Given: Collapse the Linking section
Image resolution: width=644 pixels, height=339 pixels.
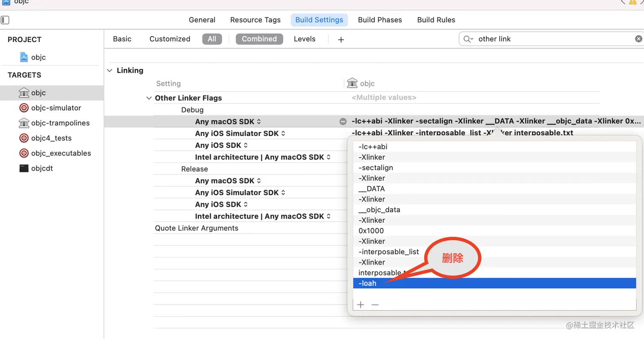Looking at the screenshot, I should [110, 71].
